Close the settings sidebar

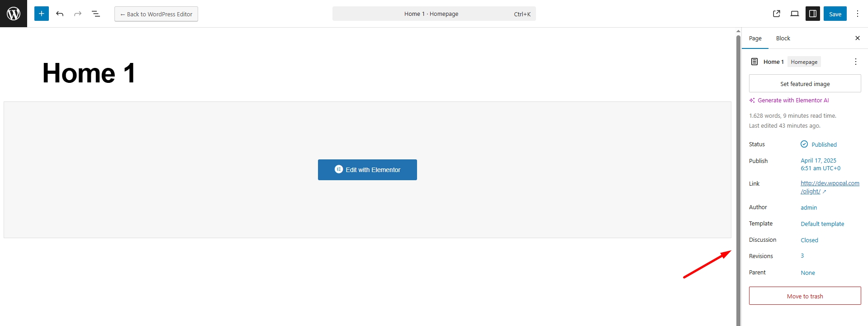[858, 38]
